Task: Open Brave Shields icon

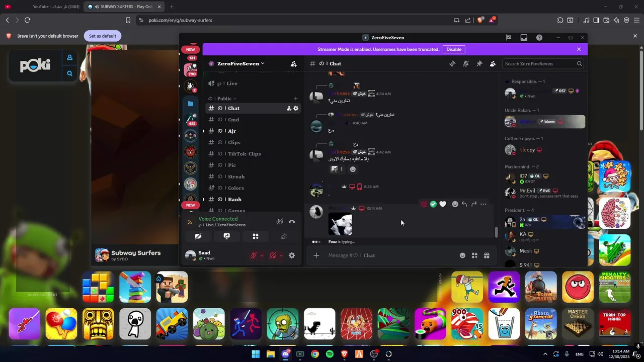Action: (x=480, y=20)
